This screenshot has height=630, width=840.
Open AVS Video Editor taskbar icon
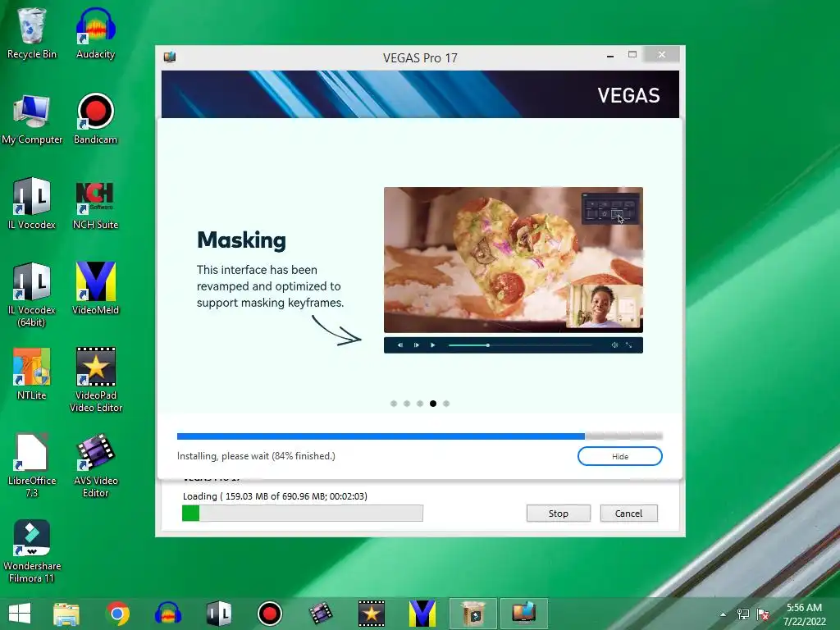(x=321, y=614)
